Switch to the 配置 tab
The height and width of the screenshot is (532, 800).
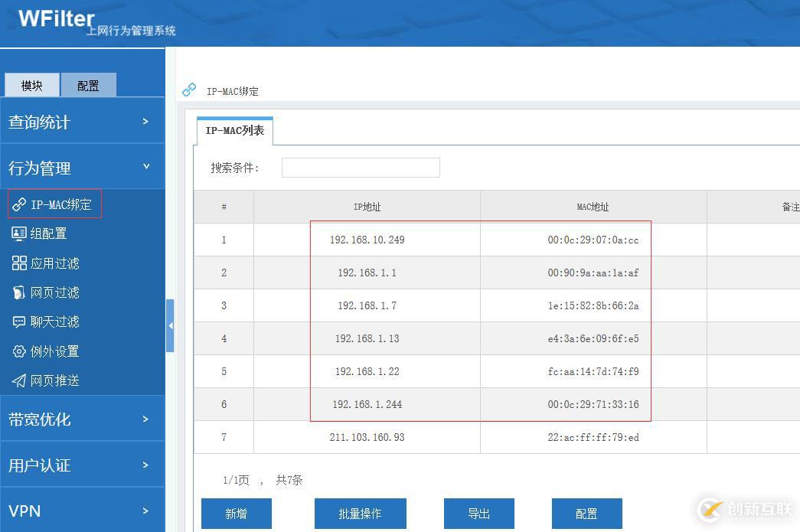[x=88, y=85]
